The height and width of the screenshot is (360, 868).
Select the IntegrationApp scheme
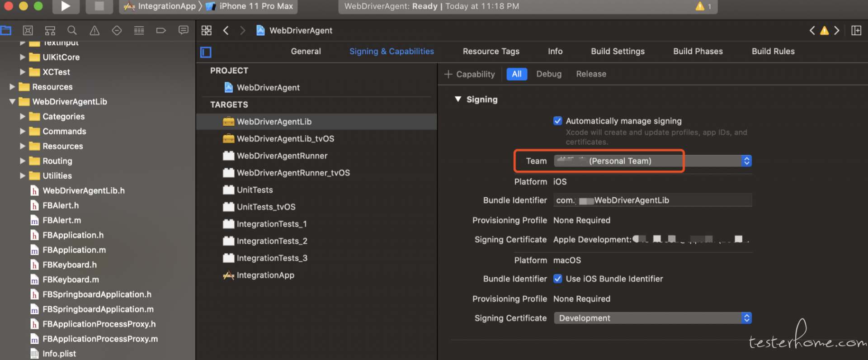pyautogui.click(x=160, y=6)
